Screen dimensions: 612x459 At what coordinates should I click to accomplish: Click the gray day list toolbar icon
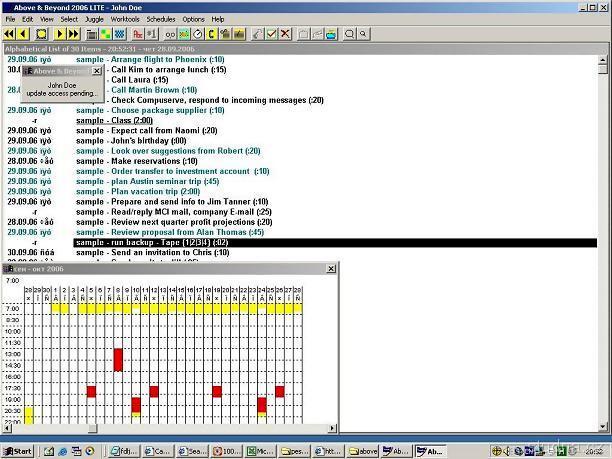pos(92,34)
